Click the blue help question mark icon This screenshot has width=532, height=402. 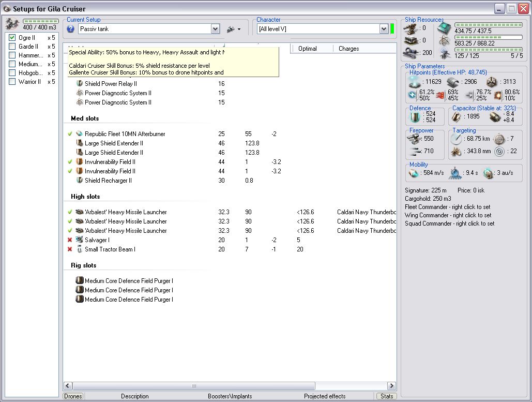click(70, 29)
